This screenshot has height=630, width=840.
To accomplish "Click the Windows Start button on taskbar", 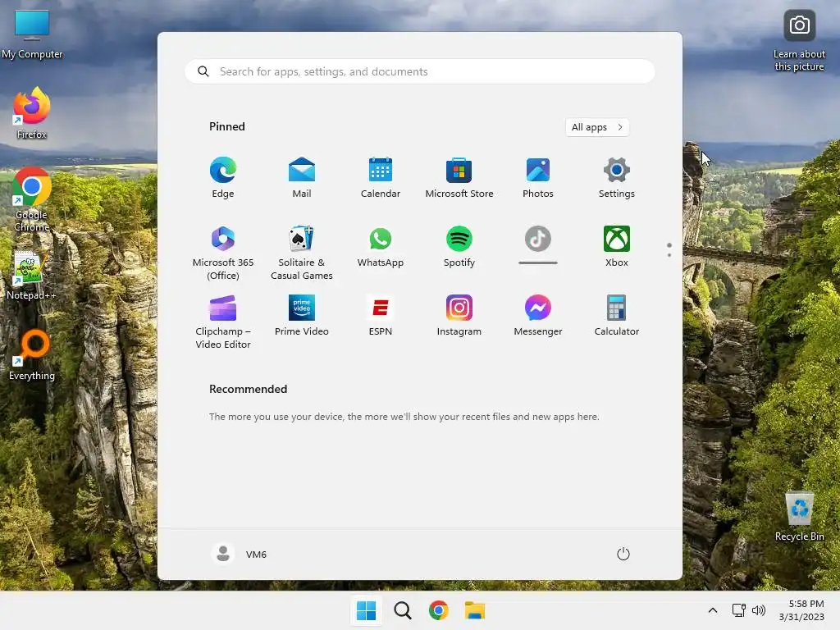I will 367,610.
